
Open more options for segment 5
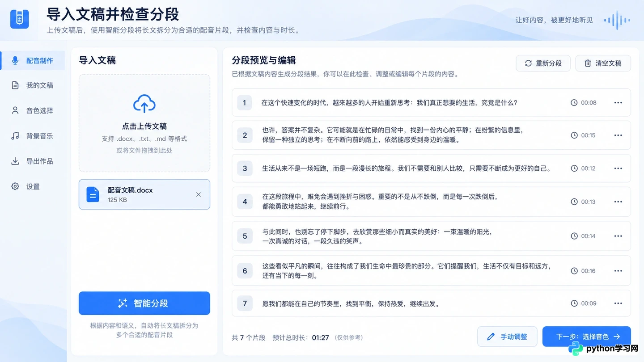(618, 236)
